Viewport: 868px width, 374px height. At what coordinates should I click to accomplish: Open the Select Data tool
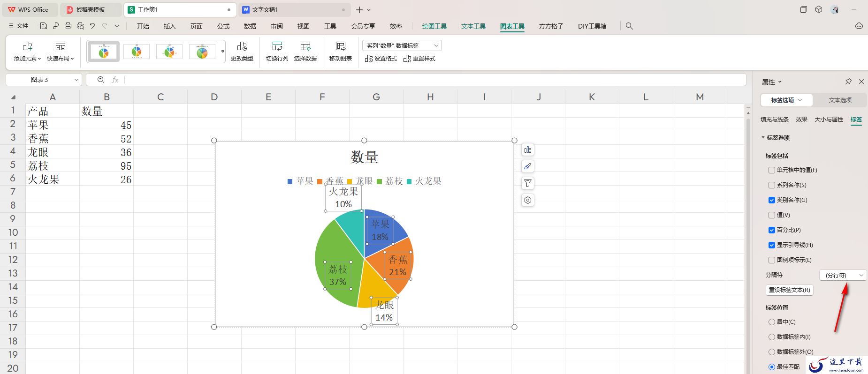tap(305, 46)
